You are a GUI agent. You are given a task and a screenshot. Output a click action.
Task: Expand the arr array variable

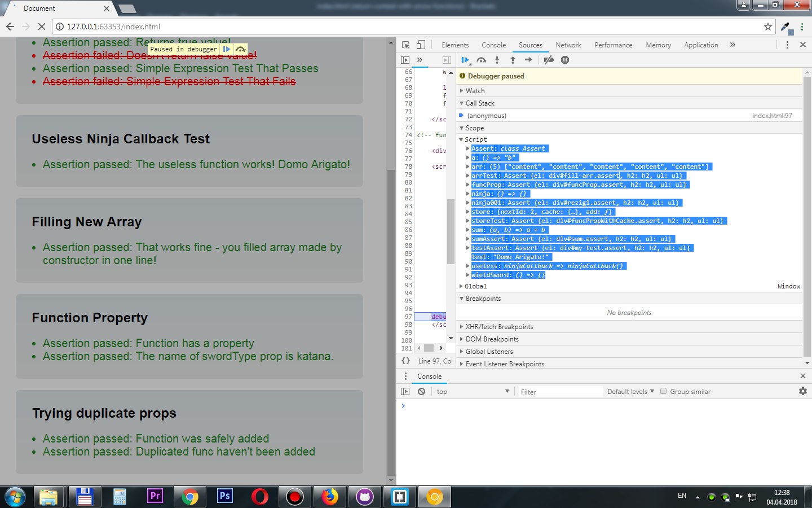click(467, 167)
